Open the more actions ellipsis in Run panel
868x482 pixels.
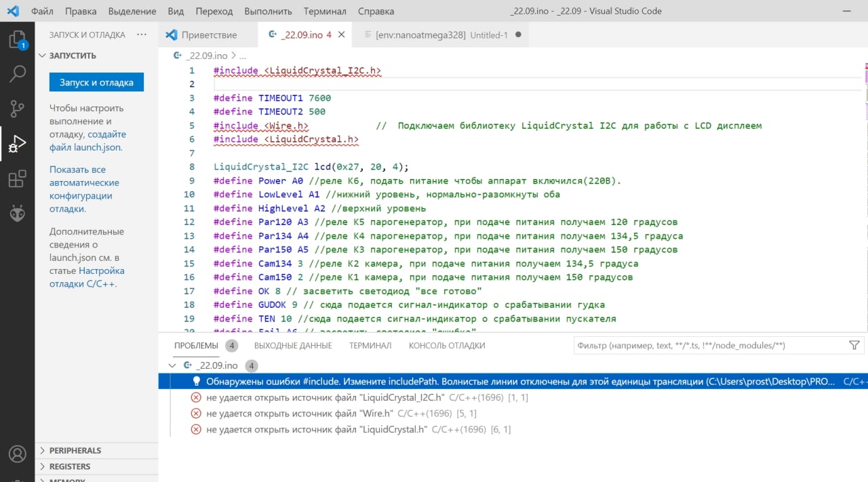(142, 35)
